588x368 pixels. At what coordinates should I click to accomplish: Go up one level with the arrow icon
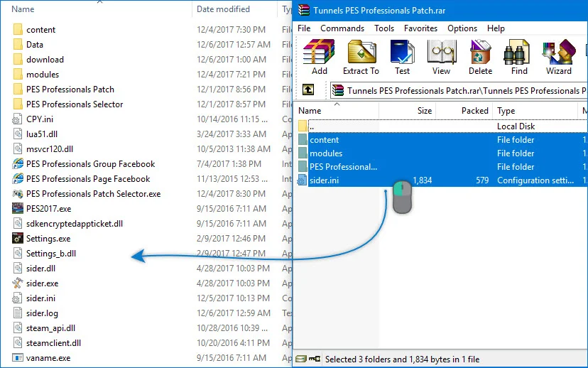click(308, 90)
